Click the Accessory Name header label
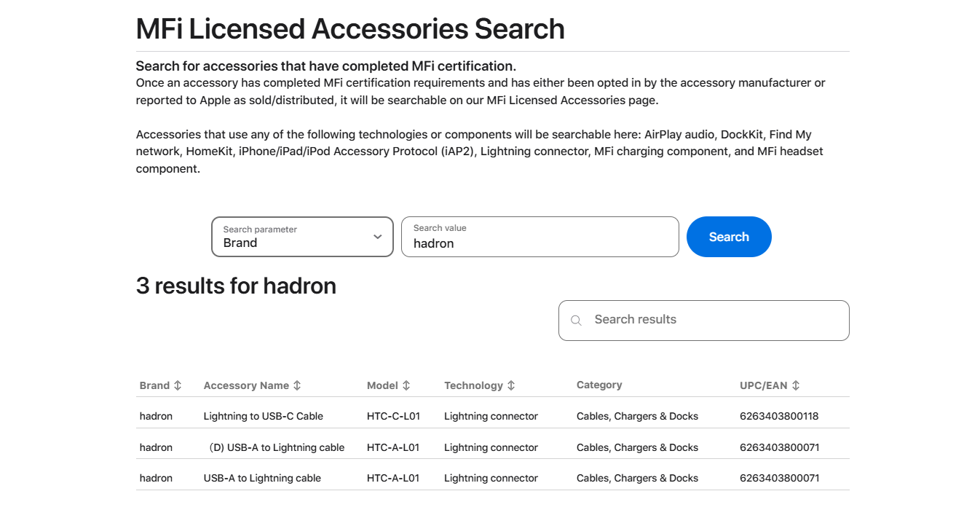The height and width of the screenshot is (526, 980). (246, 385)
